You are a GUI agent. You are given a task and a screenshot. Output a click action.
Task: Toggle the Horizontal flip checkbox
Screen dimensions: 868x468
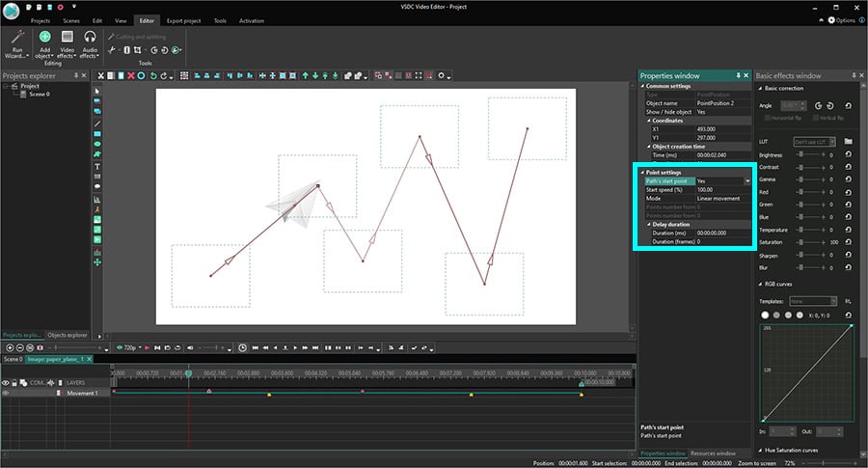pos(768,118)
